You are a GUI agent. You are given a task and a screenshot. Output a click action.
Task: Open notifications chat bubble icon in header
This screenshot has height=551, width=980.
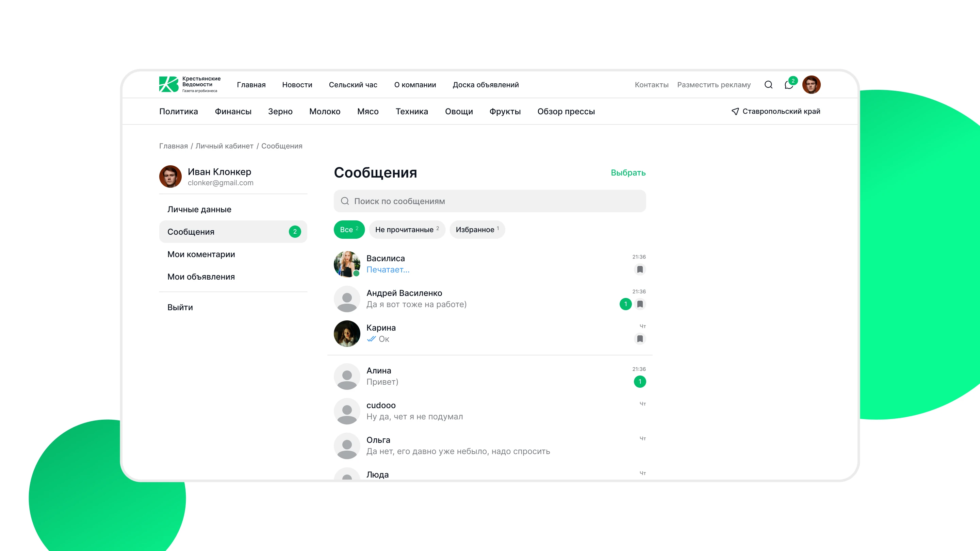coord(789,85)
